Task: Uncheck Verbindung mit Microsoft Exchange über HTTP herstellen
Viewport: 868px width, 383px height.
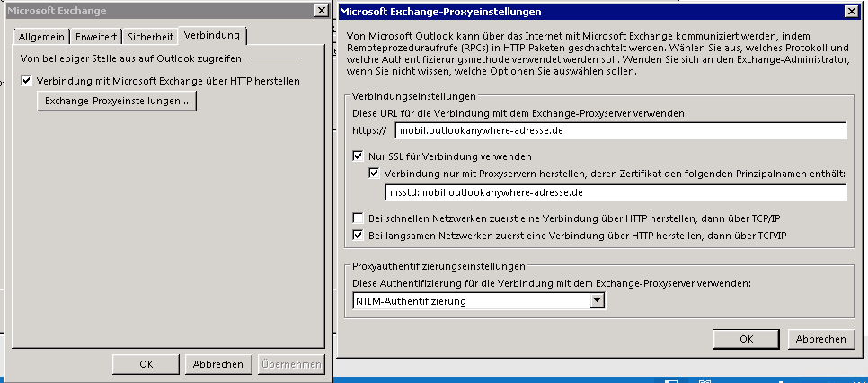Action: 26,81
